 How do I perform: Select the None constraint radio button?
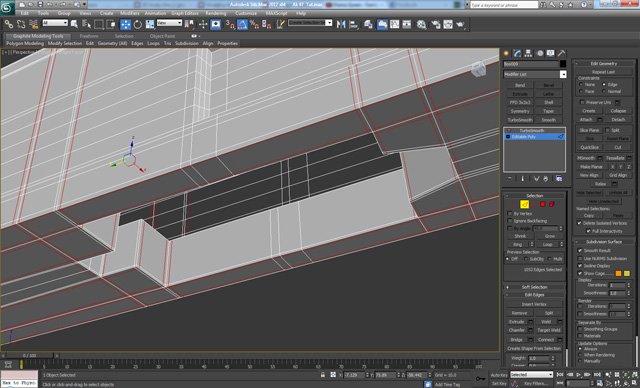pyautogui.click(x=581, y=84)
